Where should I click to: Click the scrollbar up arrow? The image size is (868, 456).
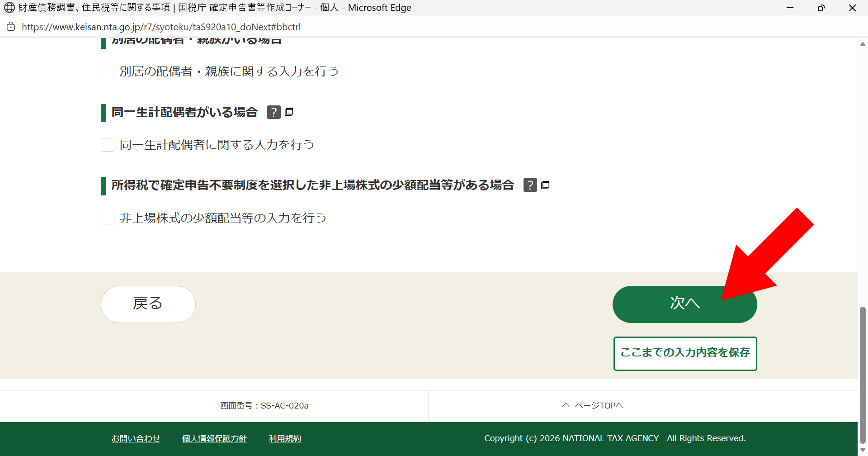863,44
